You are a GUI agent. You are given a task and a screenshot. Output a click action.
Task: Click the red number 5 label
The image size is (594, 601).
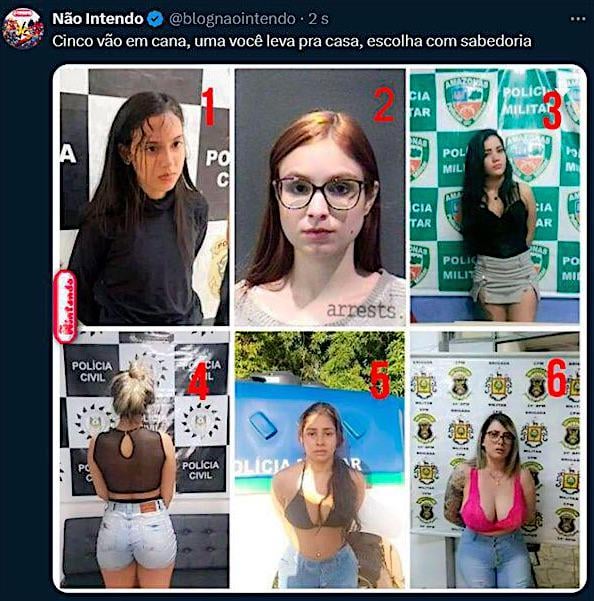click(380, 379)
